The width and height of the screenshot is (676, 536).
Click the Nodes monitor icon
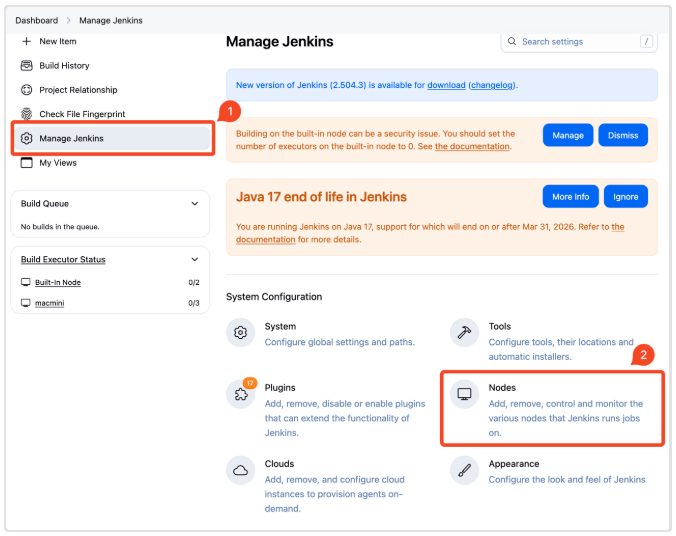click(x=464, y=394)
